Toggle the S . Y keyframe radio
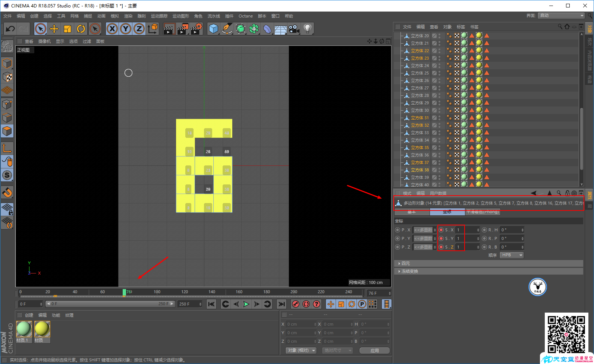The image size is (594, 364). point(441,238)
